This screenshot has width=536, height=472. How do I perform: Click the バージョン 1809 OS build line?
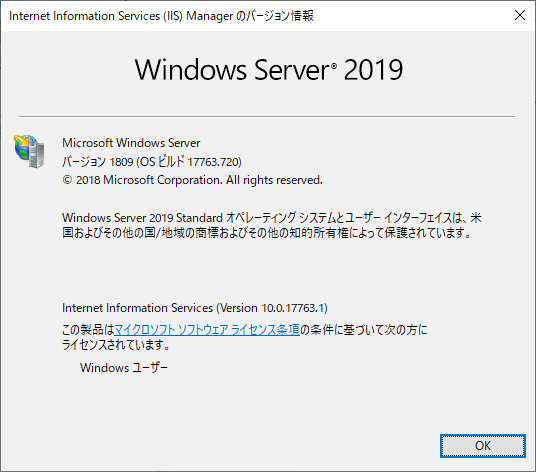(x=152, y=162)
